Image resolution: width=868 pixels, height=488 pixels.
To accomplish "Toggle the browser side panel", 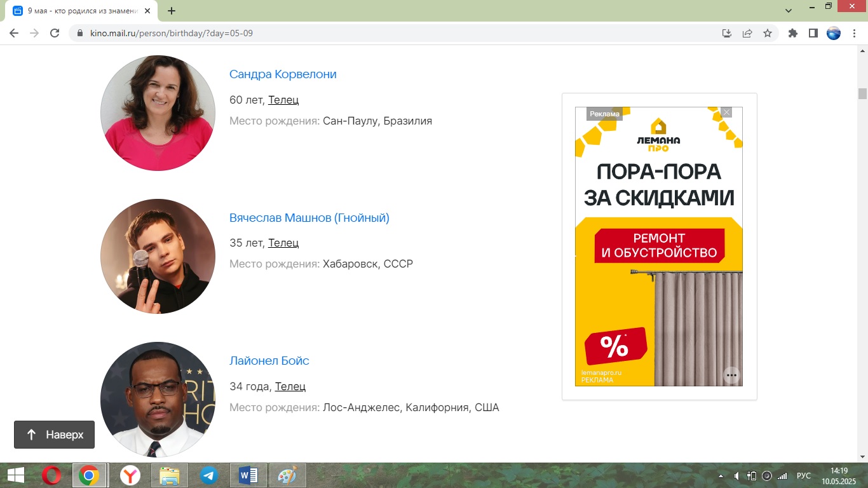I will click(813, 33).
